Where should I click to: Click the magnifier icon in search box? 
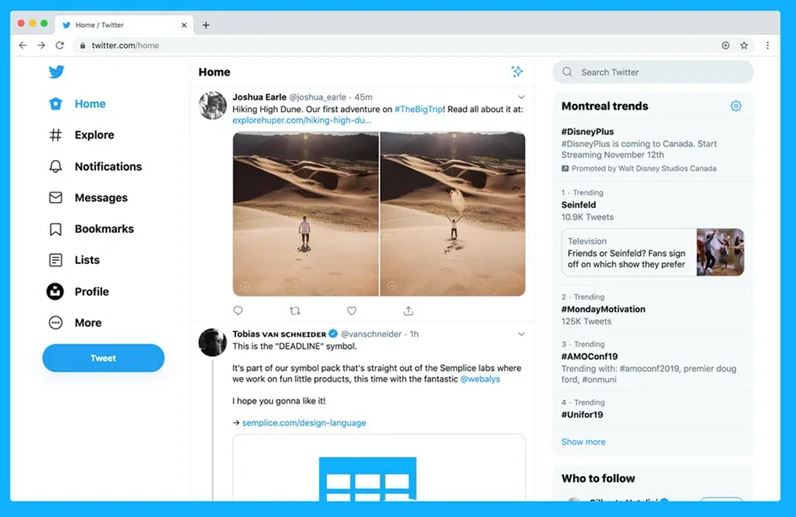(567, 72)
